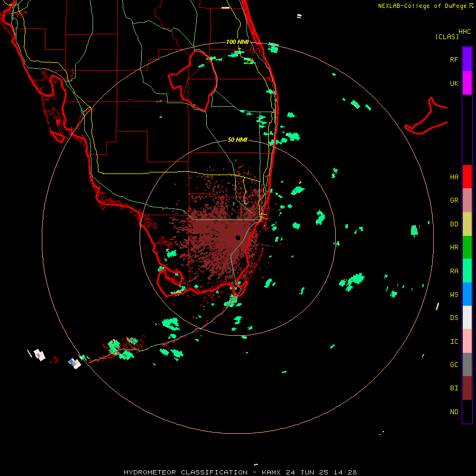Click the GR legend label
This screenshot has height=476, width=476.
click(x=454, y=200)
